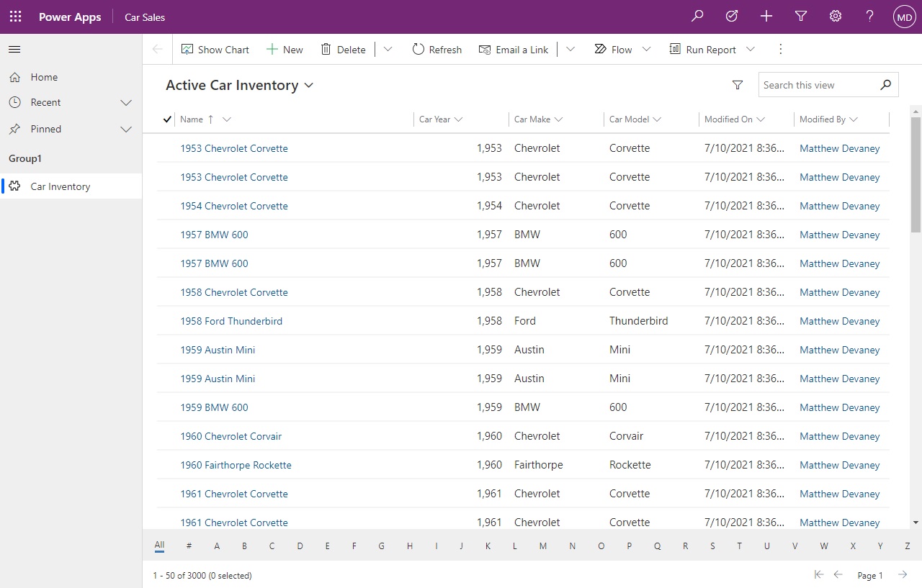Expand the Recent section in the sidebar

click(x=126, y=102)
